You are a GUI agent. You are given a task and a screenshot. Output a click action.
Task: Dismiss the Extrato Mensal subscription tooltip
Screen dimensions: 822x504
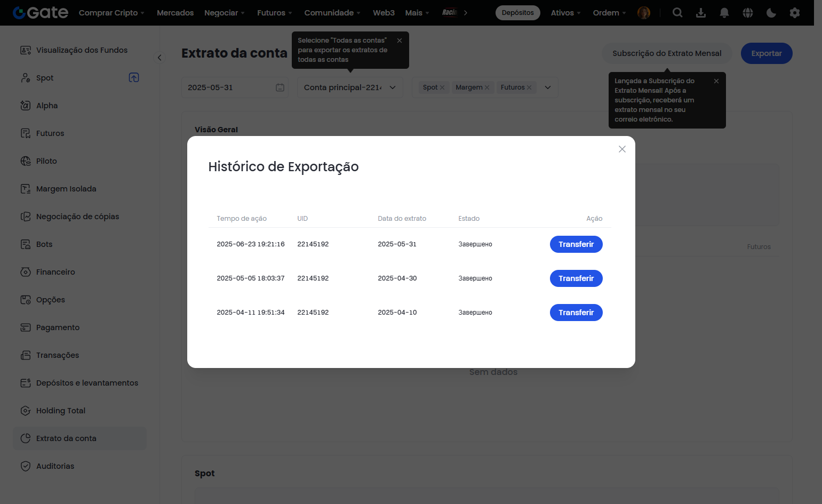(716, 81)
